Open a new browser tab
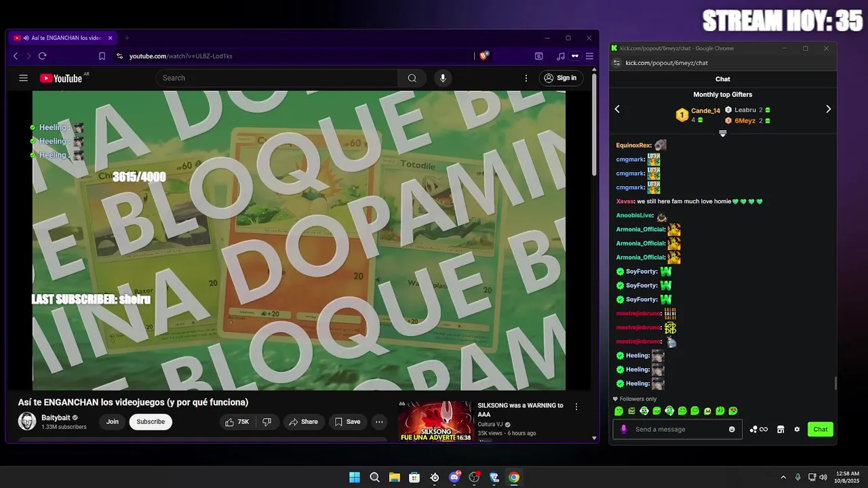This screenshot has width=868, height=488. click(x=127, y=38)
